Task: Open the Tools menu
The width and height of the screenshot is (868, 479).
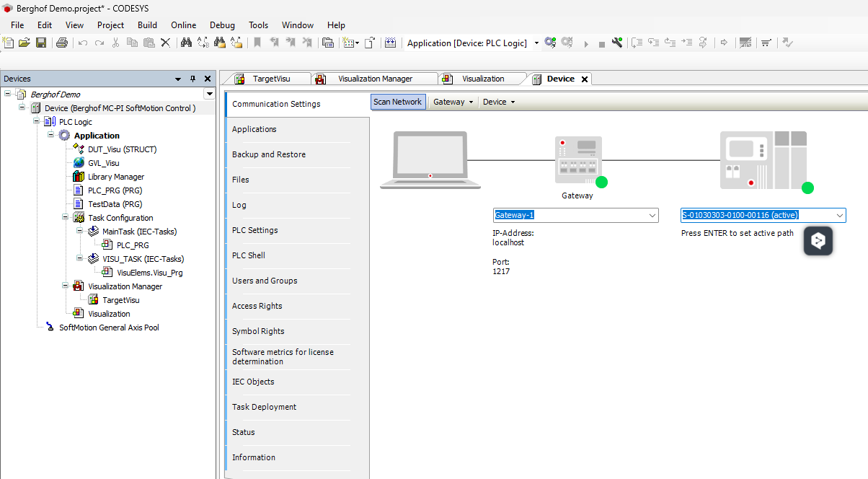Action: (x=258, y=25)
